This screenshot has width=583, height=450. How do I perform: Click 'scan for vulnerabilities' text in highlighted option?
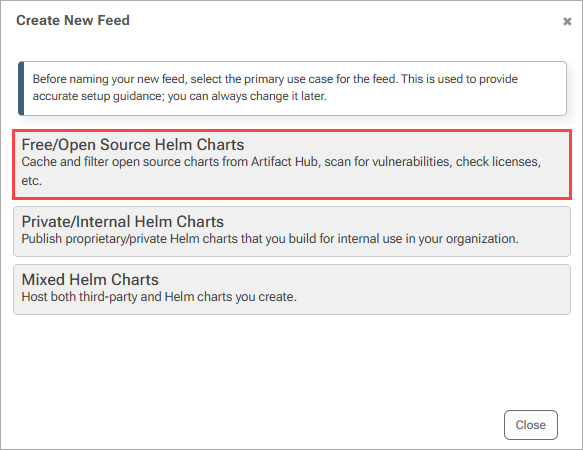point(387,162)
